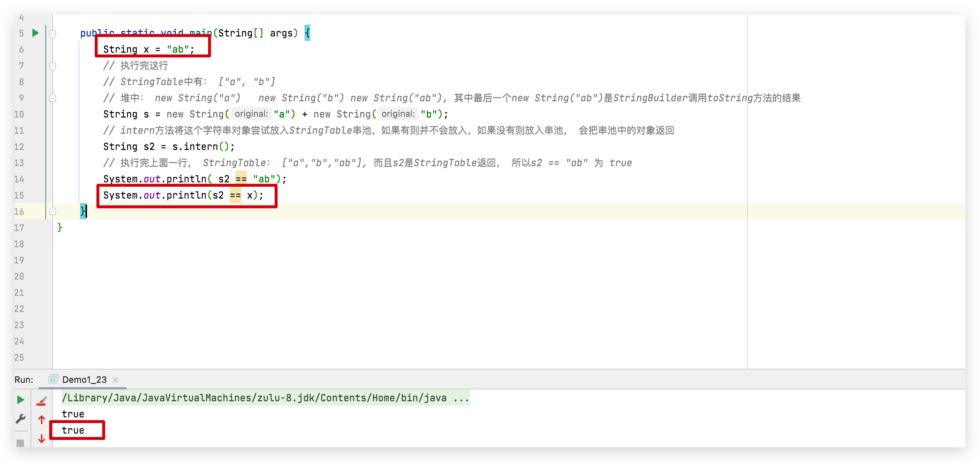Click the closing fold marker on line 16
The image size is (980, 462).
(53, 211)
